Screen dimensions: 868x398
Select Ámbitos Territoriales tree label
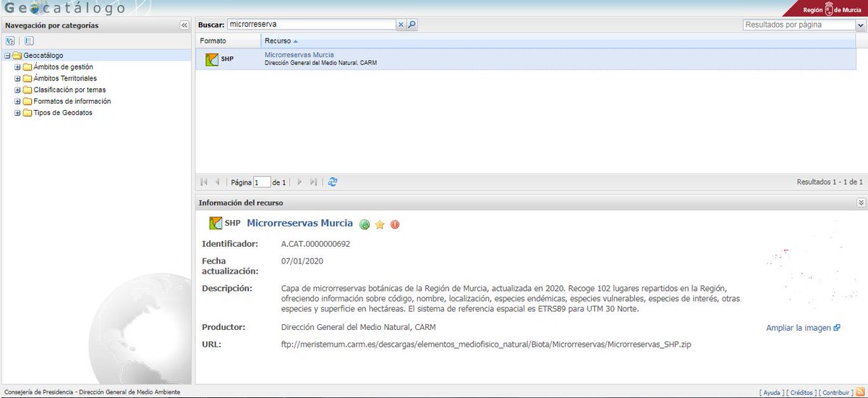point(65,78)
